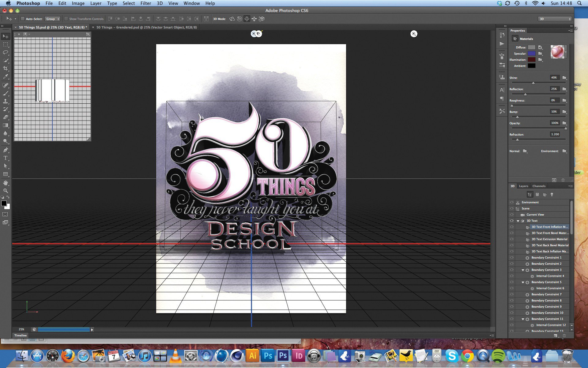The image size is (588, 368).
Task: Select the Hand tool
Action: pos(6,182)
